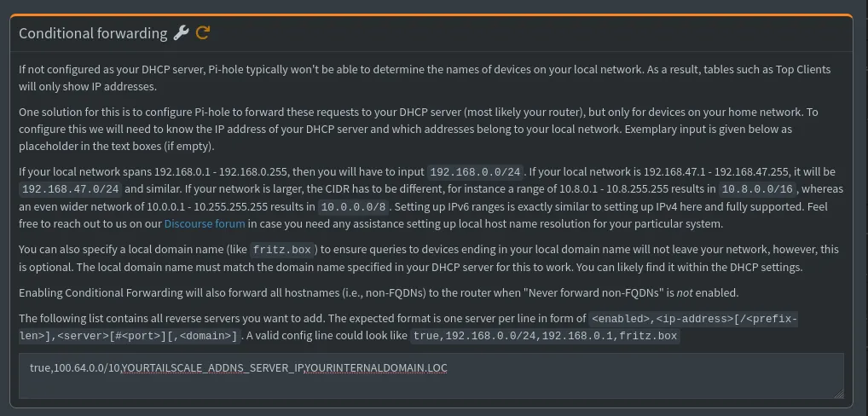Click the 10.0.0.0/8 CIDR code snippet
Screen dimensions: 868x416
pos(358,207)
